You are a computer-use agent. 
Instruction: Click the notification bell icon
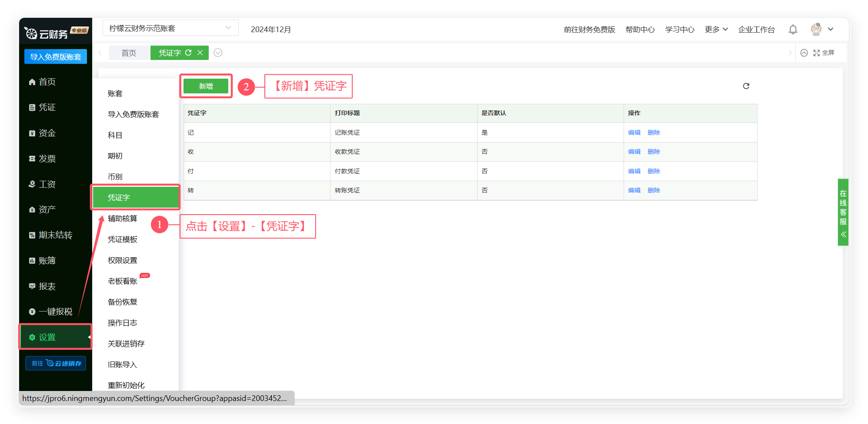tap(793, 30)
